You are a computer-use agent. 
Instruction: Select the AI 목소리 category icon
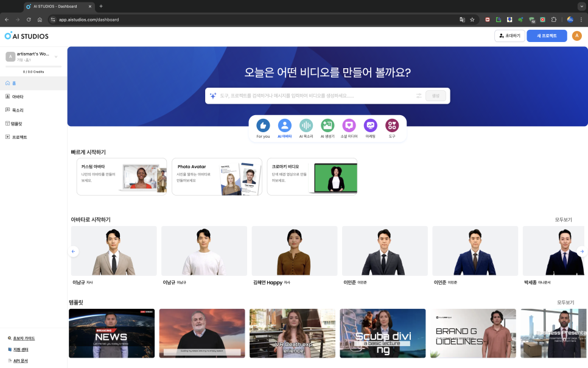pos(306,126)
